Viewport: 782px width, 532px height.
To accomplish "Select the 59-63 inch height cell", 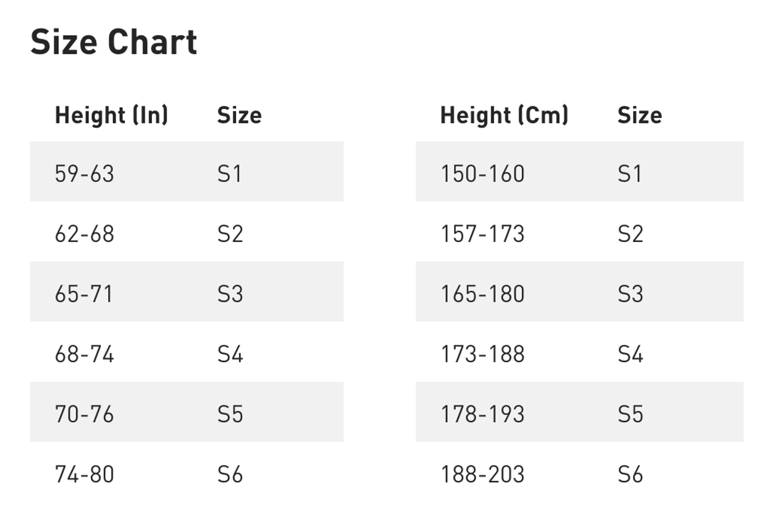I will (84, 173).
